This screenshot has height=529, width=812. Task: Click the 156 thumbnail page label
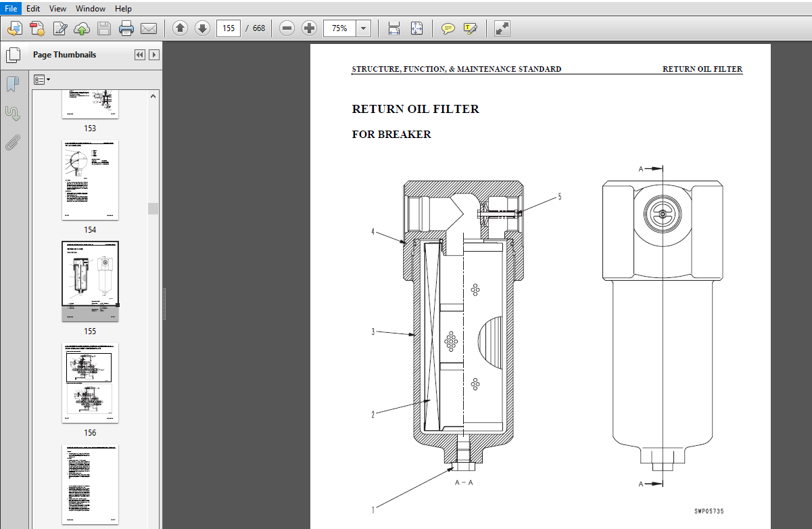tap(90, 433)
